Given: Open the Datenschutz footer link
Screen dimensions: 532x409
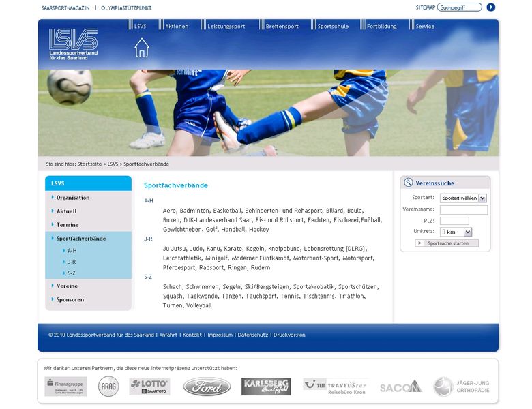Looking at the screenshot, I should [253, 335].
